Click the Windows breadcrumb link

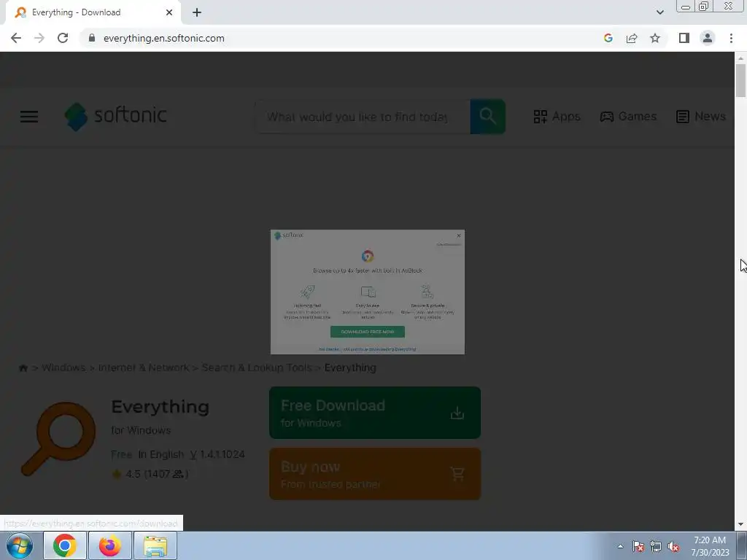click(x=63, y=367)
